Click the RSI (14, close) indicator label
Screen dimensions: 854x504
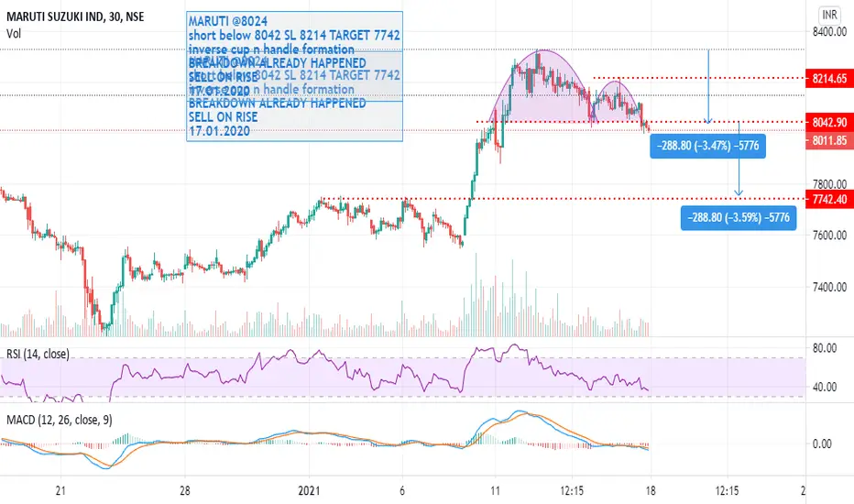38,354
